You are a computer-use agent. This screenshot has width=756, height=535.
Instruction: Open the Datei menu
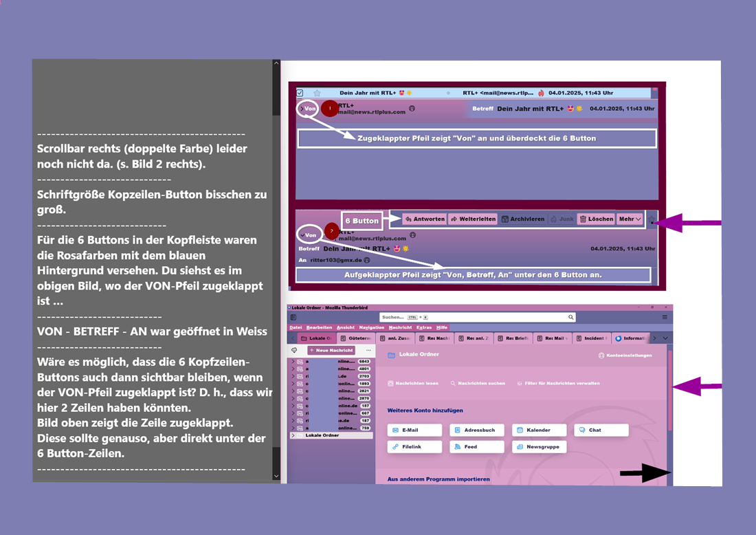pyautogui.click(x=296, y=327)
